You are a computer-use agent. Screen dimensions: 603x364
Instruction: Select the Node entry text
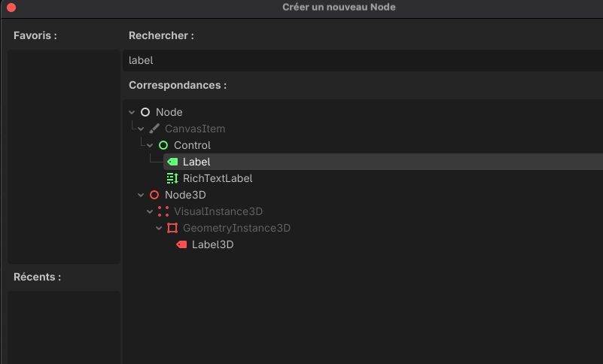click(x=169, y=112)
